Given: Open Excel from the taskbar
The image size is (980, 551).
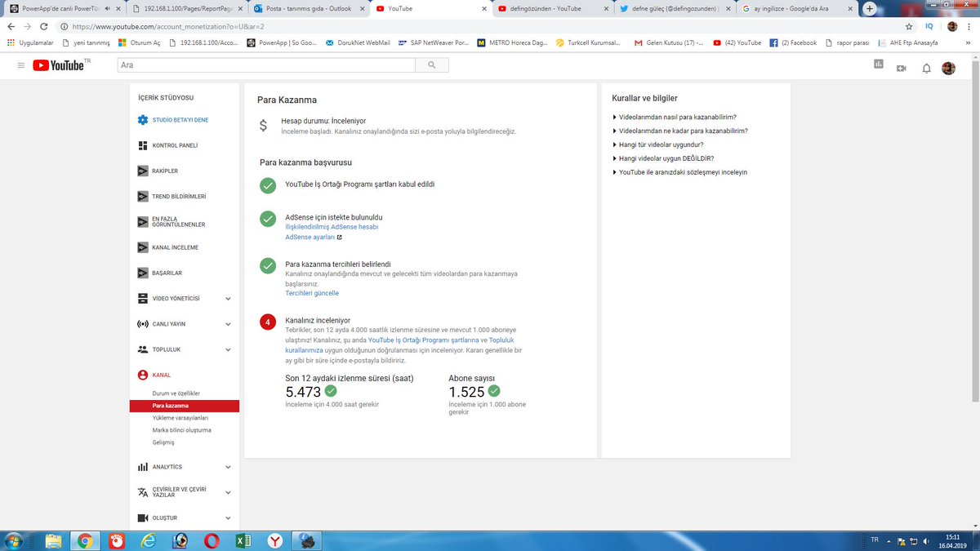Looking at the screenshot, I should tap(243, 540).
